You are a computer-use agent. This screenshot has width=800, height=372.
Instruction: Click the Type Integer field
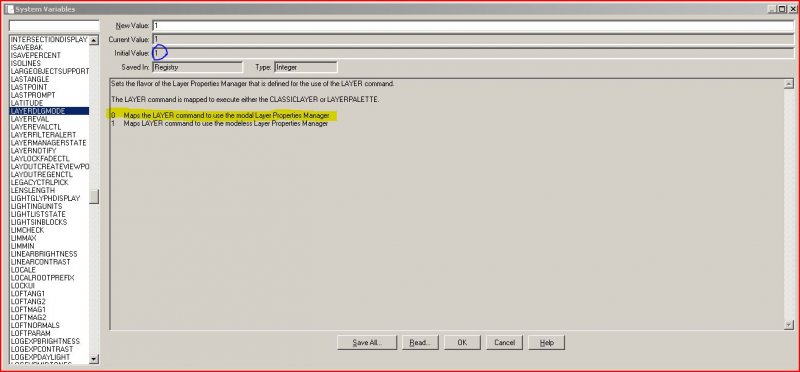point(306,67)
